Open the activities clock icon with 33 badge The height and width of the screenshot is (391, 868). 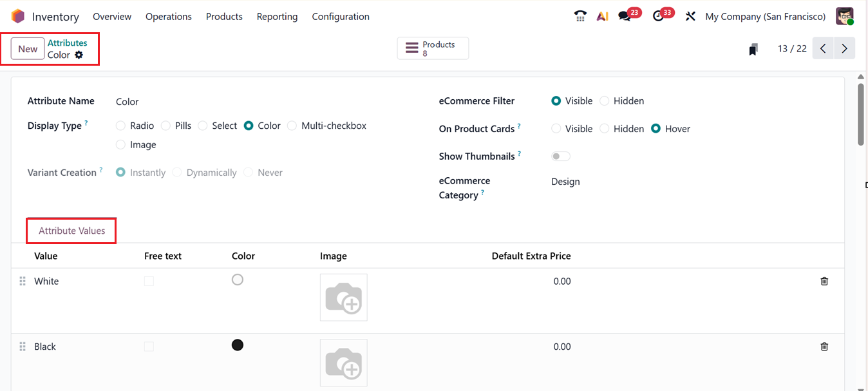coord(658,15)
